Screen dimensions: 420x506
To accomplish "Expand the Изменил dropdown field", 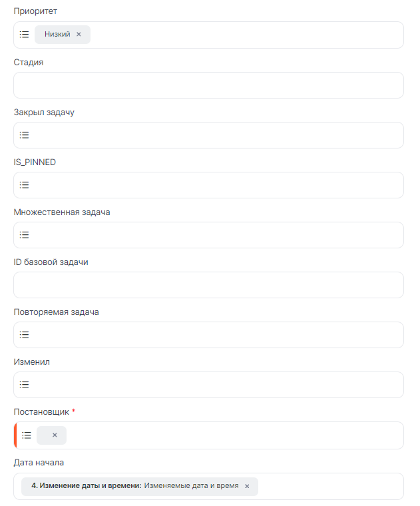I will click(213, 385).
